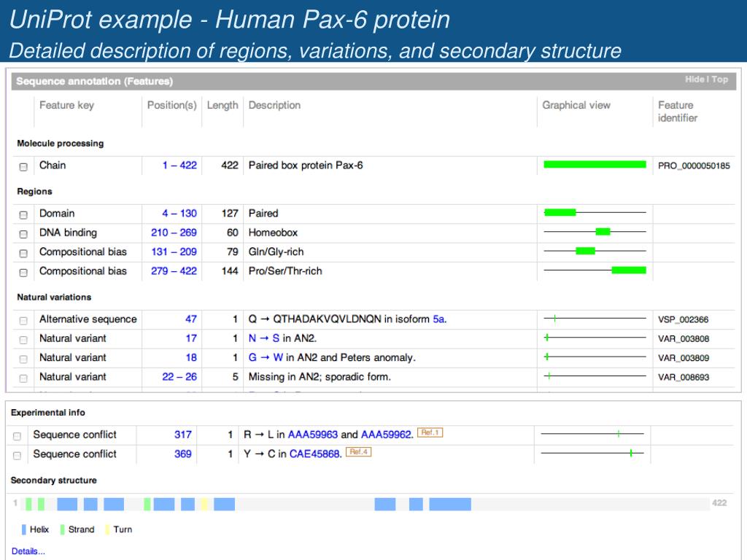Click the Description column header
The image size is (747, 560).
coord(274,105)
